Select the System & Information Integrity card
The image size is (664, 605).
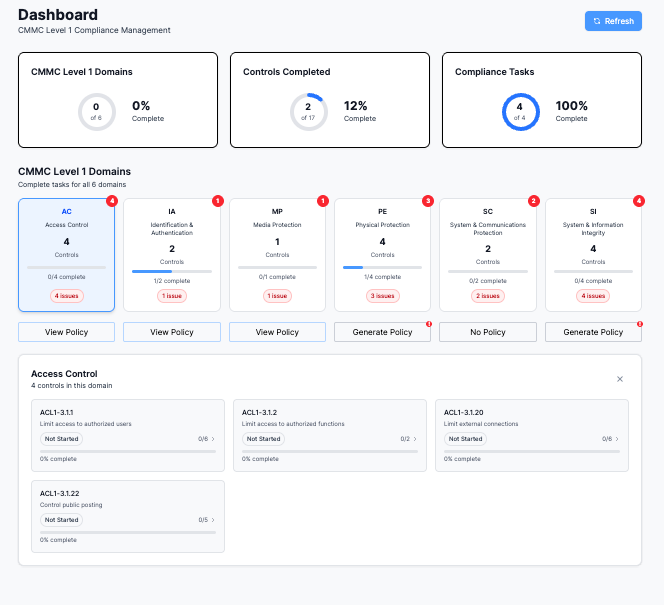coord(593,255)
